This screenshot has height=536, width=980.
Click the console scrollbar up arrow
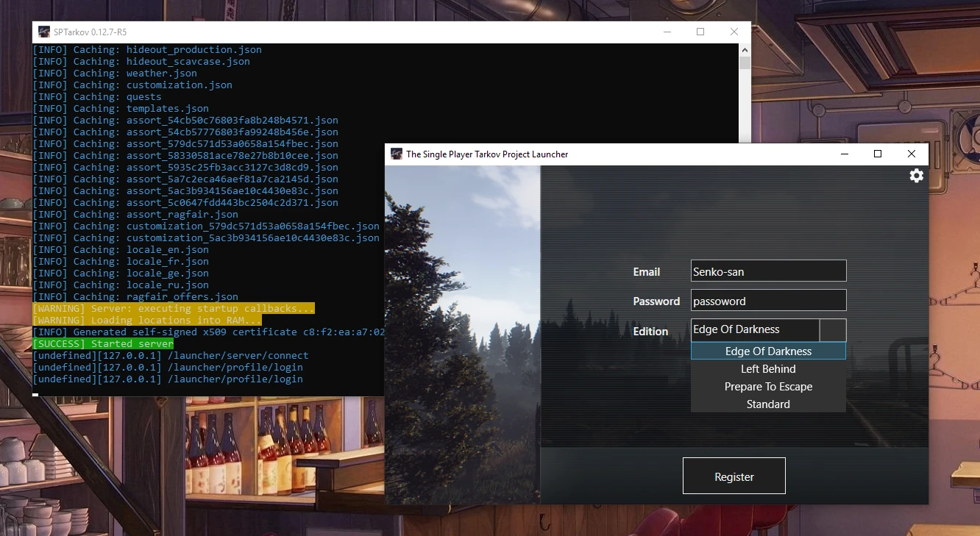(x=745, y=49)
